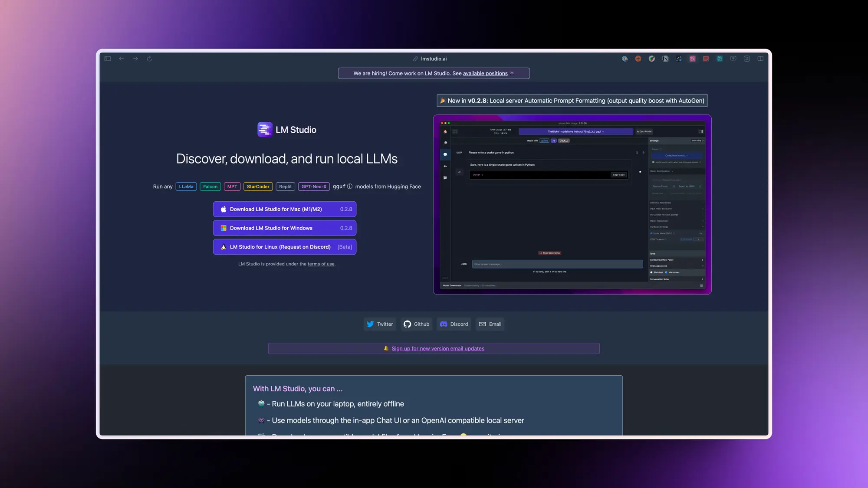
Task: Click the LM Studio app screenshot preview
Action: pyautogui.click(x=572, y=205)
